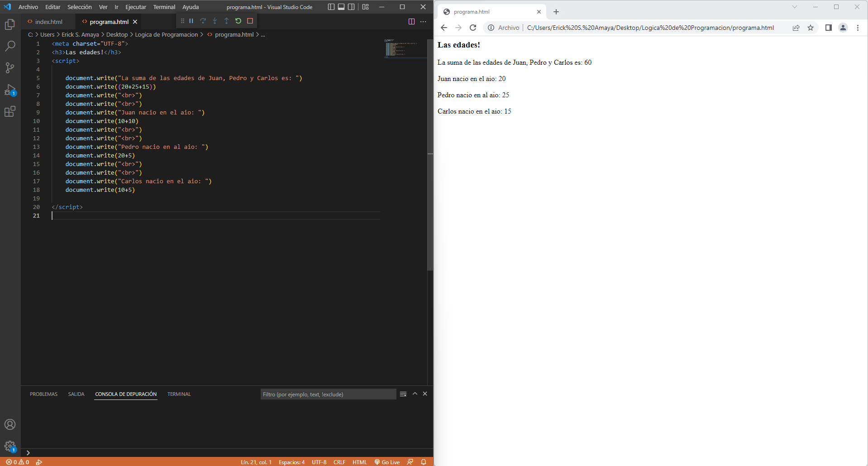Image resolution: width=868 pixels, height=466 pixels.
Task: Open notifications bell in status bar
Action: click(x=424, y=462)
